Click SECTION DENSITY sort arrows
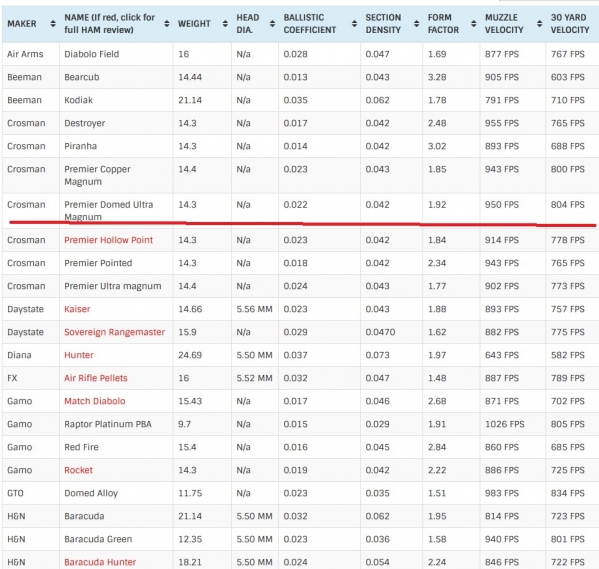Image resolution: width=599 pixels, height=569 pixels. click(416, 24)
